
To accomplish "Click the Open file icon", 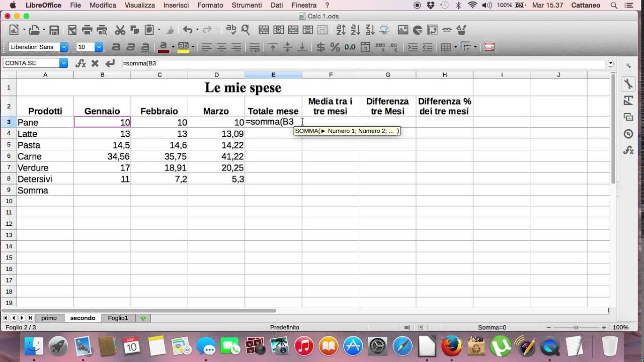I will coord(34,30).
